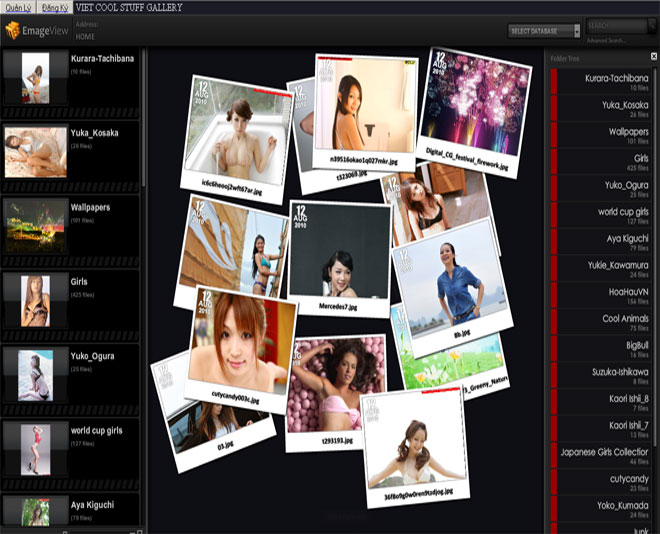660x534 pixels.
Task: Open Yuko_Ogura album thumbnail in left list
Action: pyautogui.click(x=35, y=375)
